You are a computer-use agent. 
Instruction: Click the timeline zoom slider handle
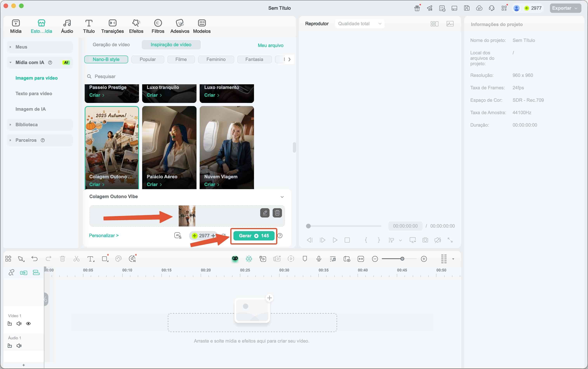pyautogui.click(x=402, y=259)
